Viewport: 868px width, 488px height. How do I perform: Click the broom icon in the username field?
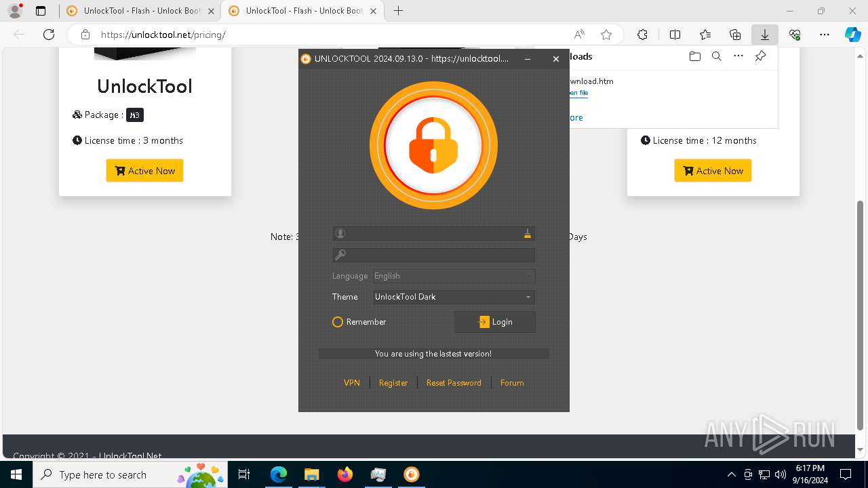(527, 234)
